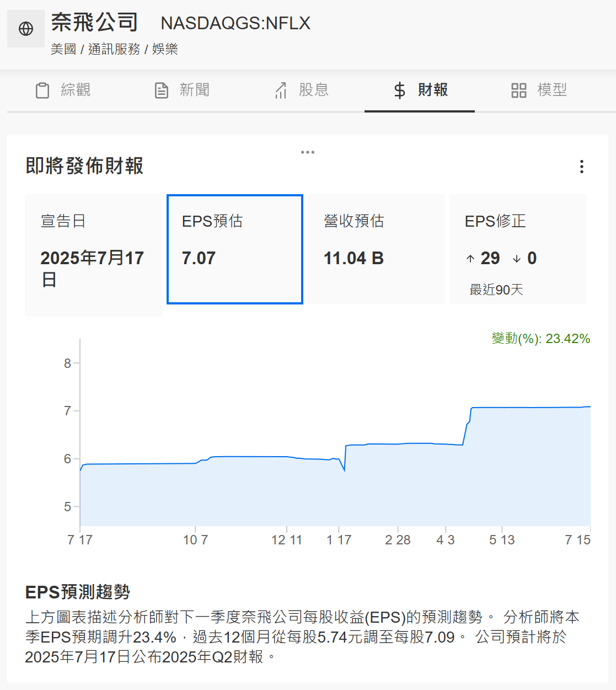
Task: Click the 5 13 x-axis date label
Action: pyautogui.click(x=502, y=540)
